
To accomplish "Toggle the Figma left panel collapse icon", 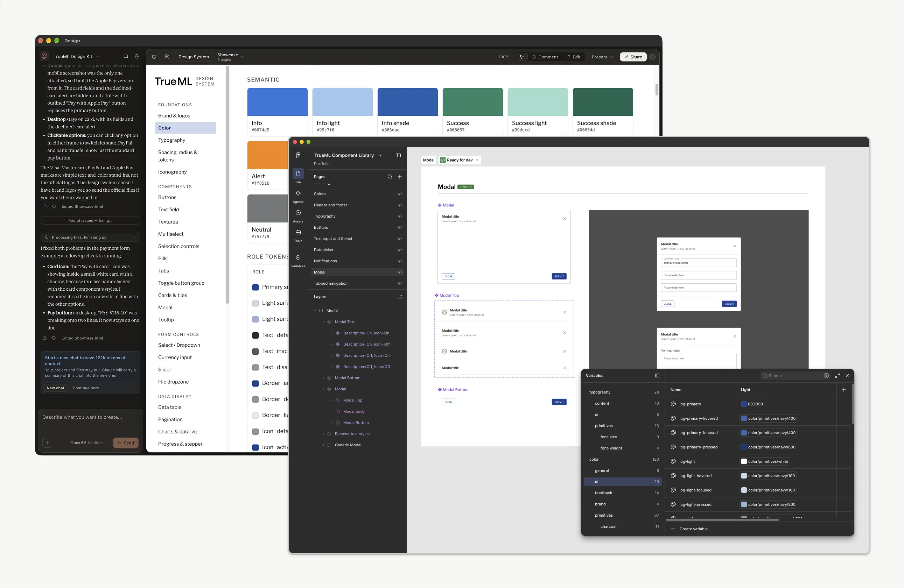I will (398, 155).
